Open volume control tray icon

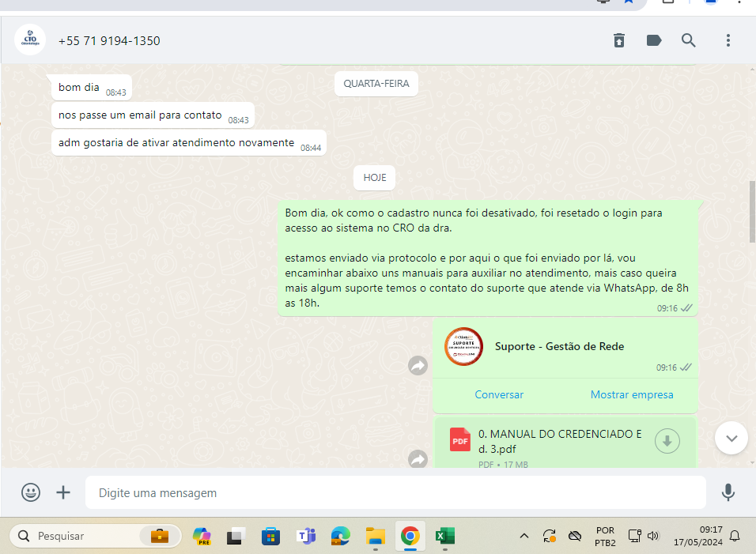pyautogui.click(x=653, y=536)
